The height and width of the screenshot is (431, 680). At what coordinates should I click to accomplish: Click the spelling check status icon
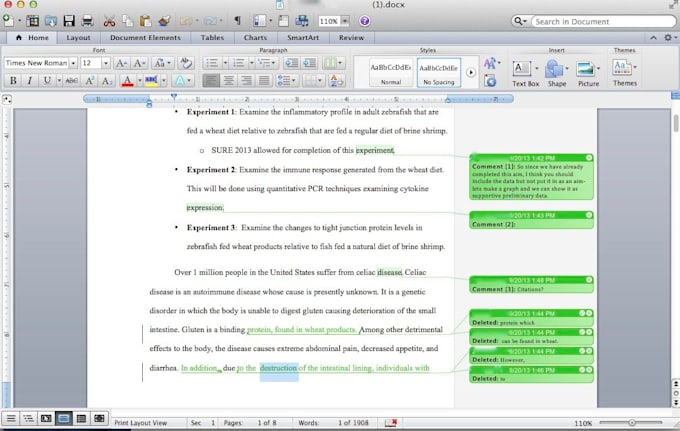[x=391, y=422]
